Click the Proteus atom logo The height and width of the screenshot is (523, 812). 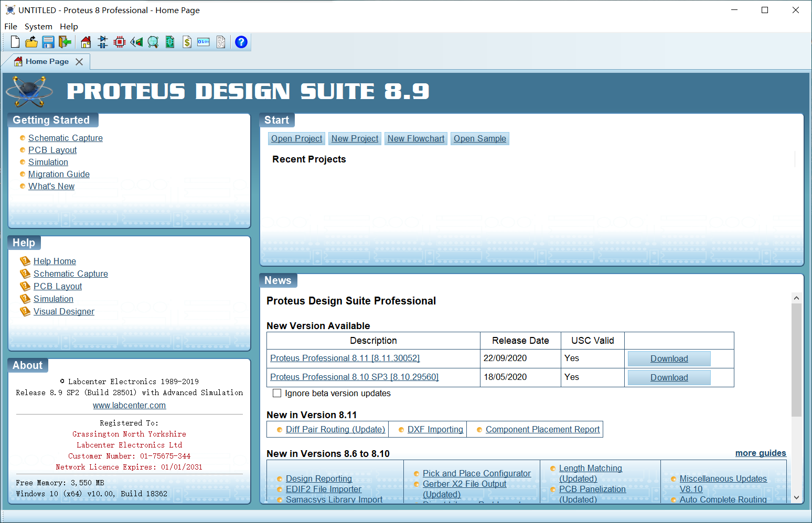(x=29, y=91)
